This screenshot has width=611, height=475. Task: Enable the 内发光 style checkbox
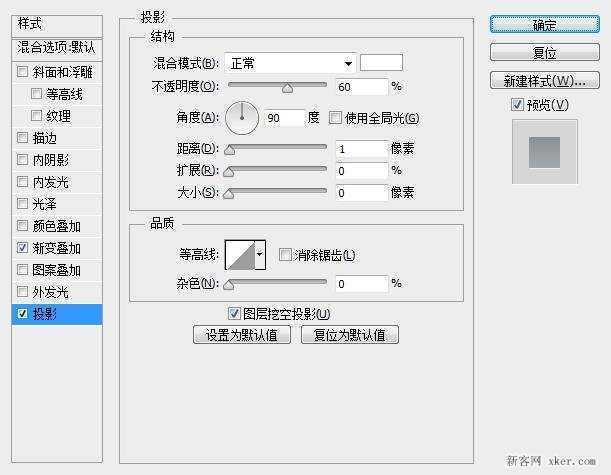point(23,182)
